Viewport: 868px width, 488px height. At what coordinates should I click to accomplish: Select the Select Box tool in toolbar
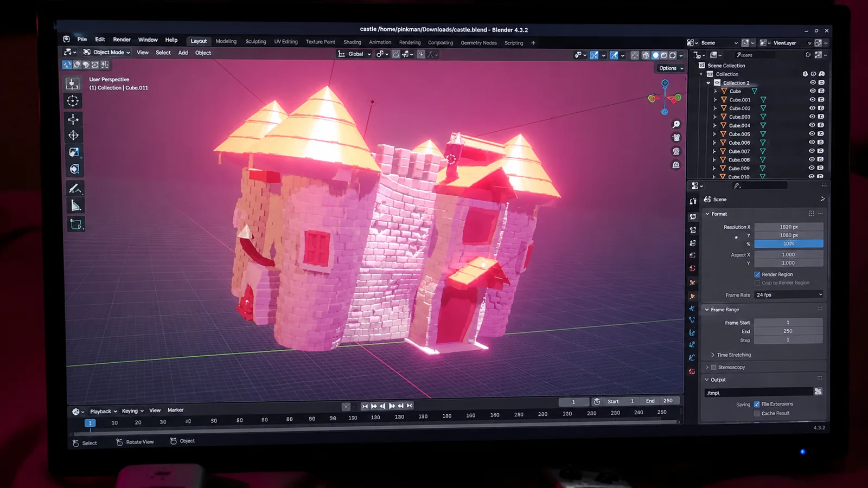[72, 84]
